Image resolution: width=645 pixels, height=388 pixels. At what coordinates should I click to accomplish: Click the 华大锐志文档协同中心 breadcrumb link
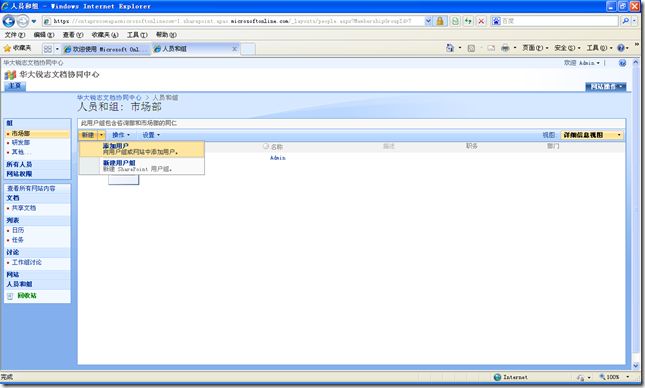[109, 98]
